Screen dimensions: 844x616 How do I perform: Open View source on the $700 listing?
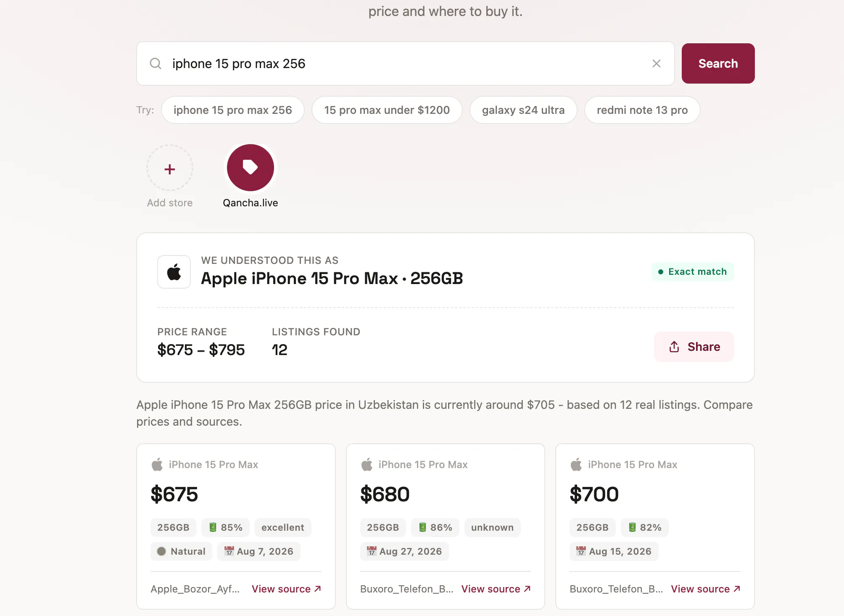706,589
